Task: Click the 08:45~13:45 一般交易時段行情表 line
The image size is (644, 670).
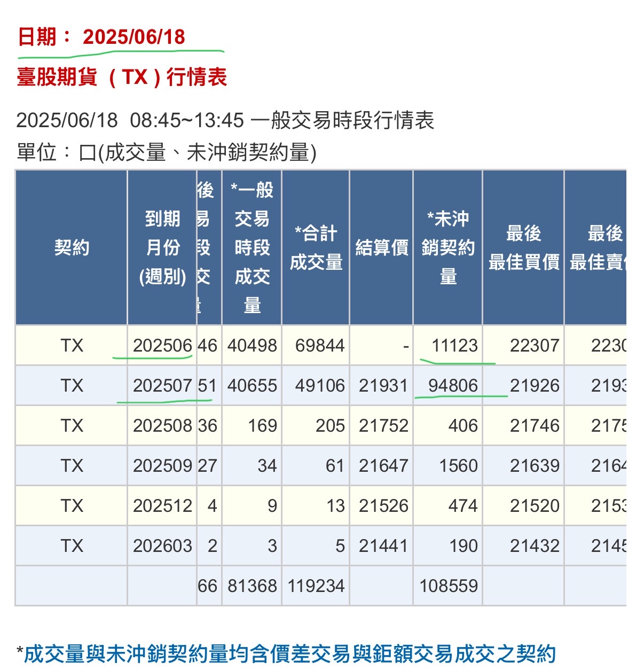Action: (x=225, y=120)
